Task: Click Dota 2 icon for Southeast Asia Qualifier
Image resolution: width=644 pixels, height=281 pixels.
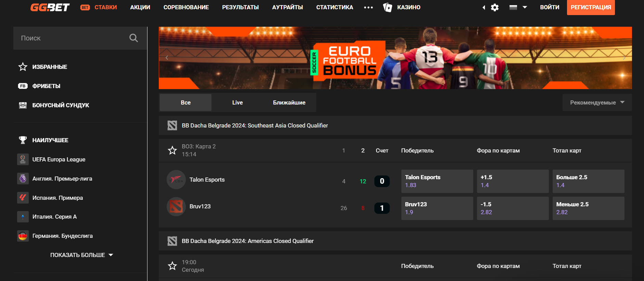Action: [x=172, y=125]
